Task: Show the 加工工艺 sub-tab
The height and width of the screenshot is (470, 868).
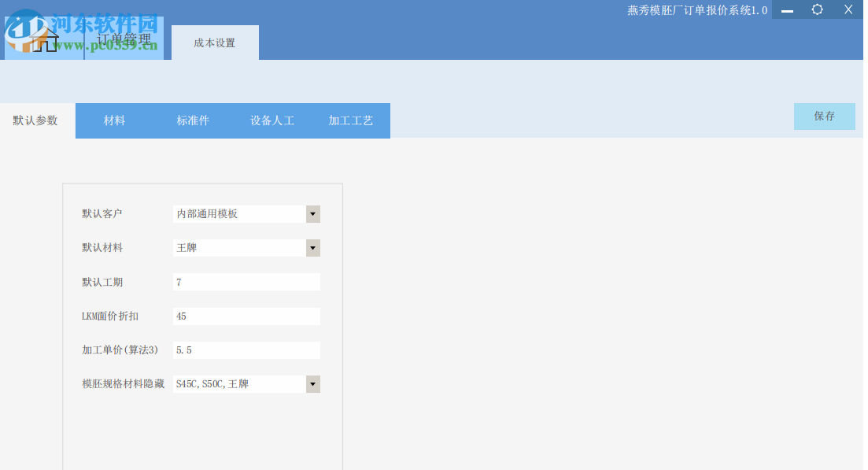Action: [x=350, y=120]
